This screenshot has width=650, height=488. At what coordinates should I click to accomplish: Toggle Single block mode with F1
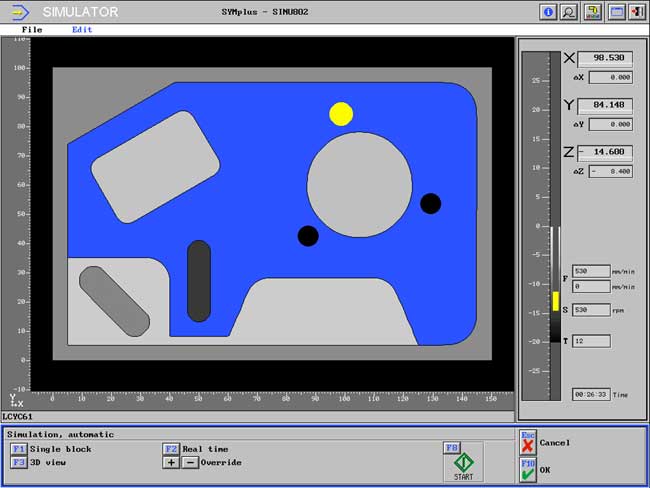pyautogui.click(x=18, y=449)
